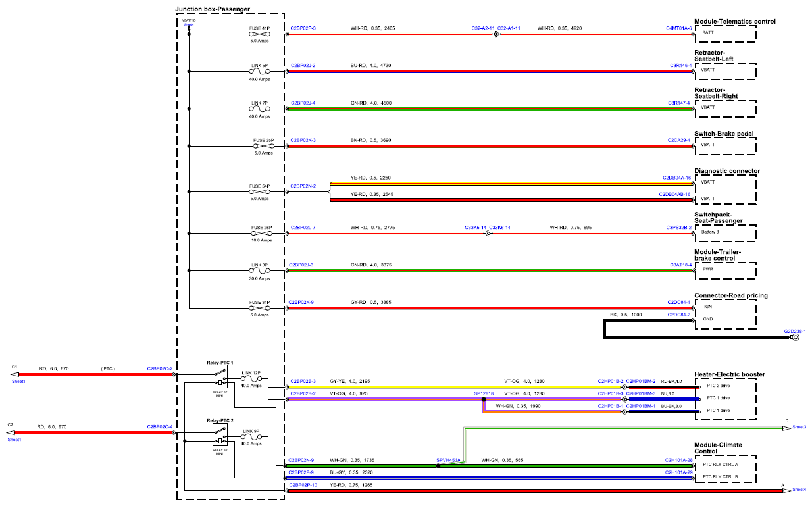The width and height of the screenshot is (812, 506).
Task: Open the Sheet3 reference link
Action: click(x=799, y=428)
